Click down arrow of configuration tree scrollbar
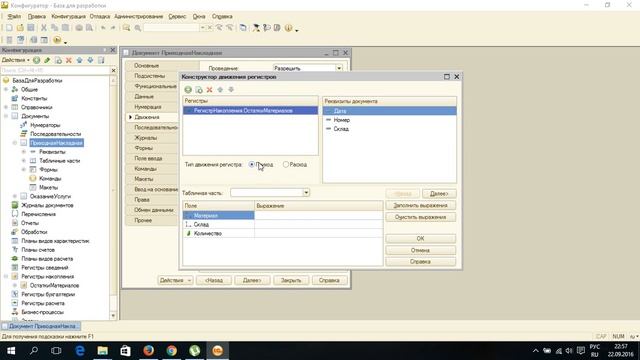Screen dimensions: 640x360 click(x=113, y=316)
